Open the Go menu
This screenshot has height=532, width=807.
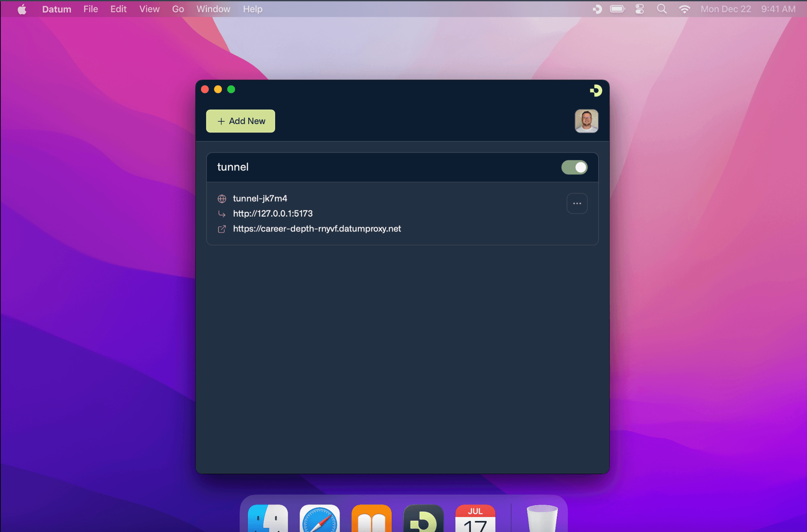click(x=178, y=9)
